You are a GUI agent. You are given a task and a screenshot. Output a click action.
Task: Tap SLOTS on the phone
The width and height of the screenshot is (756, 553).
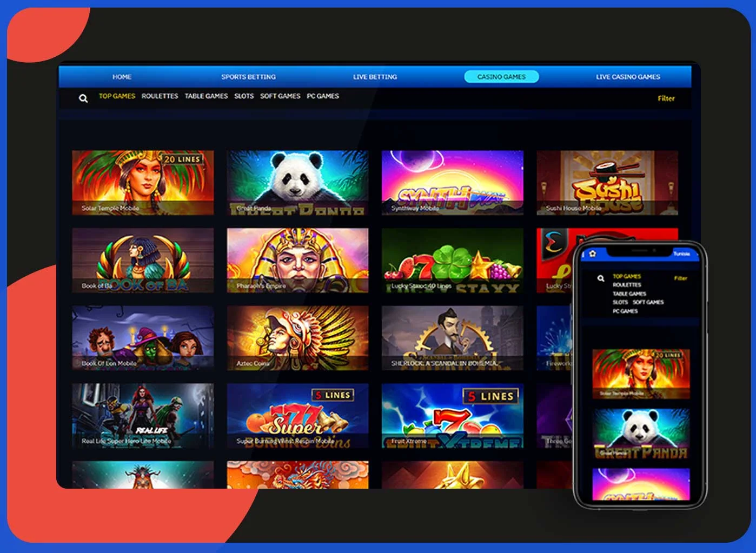[x=620, y=302]
